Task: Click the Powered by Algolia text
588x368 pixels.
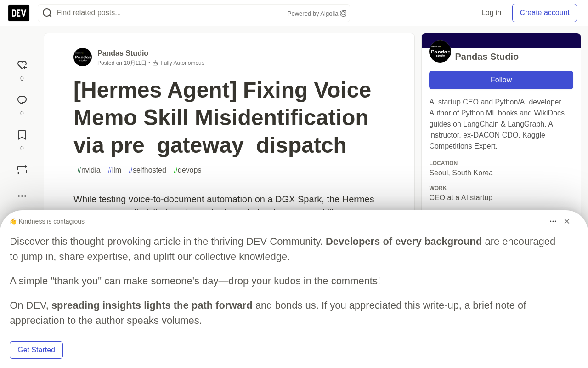Action: pos(313,14)
